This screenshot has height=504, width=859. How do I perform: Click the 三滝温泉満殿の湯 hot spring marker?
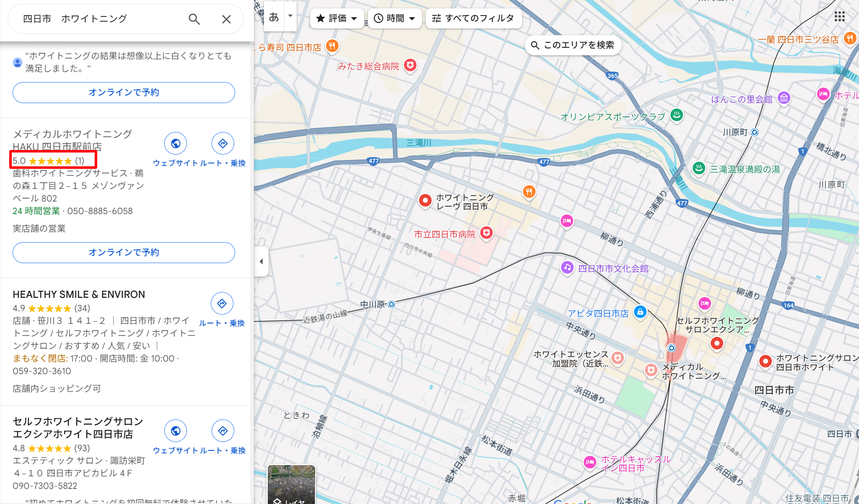pos(699,169)
